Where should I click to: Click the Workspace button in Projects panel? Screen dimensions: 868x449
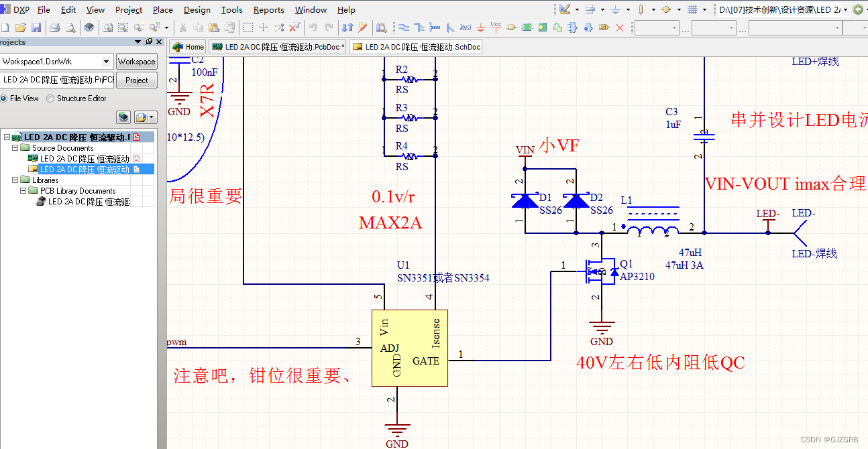point(136,61)
